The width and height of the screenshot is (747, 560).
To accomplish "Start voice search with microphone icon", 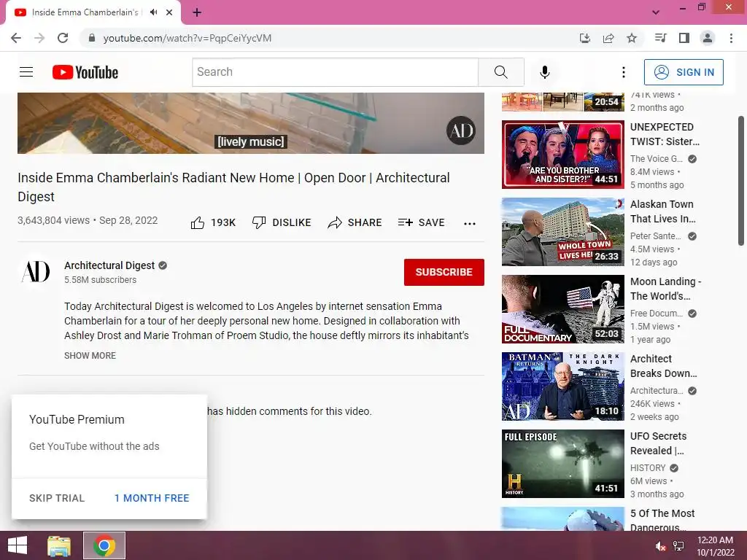I will (544, 72).
